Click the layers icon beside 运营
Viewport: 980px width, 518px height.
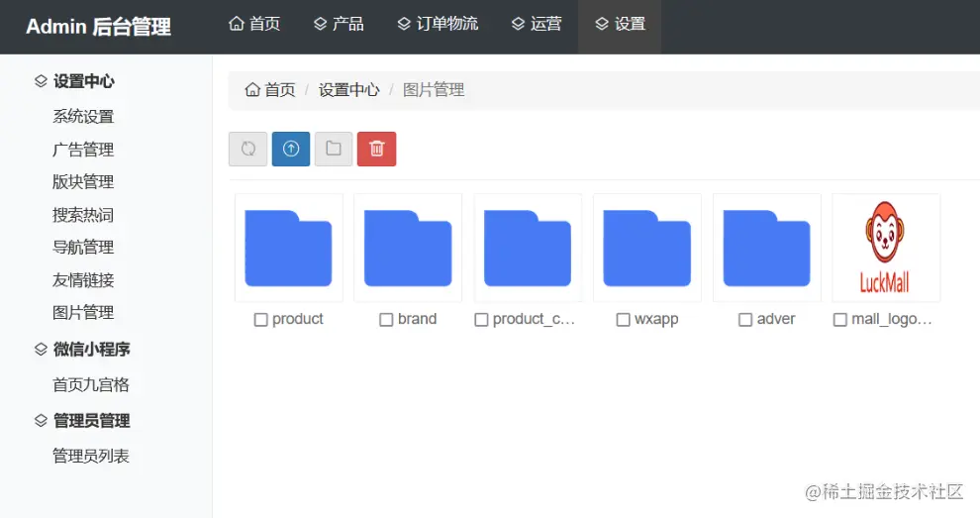click(x=518, y=24)
